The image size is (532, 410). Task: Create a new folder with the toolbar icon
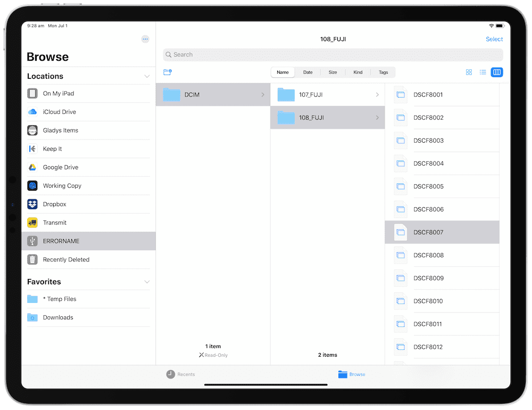pos(167,72)
